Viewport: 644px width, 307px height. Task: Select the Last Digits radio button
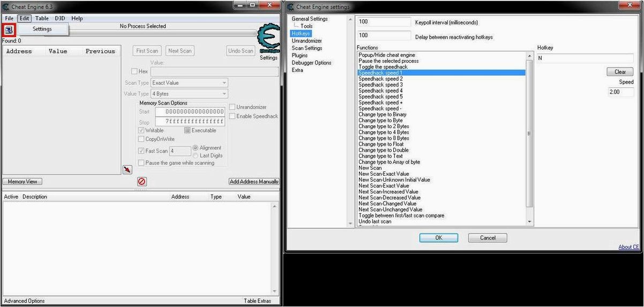click(196, 155)
